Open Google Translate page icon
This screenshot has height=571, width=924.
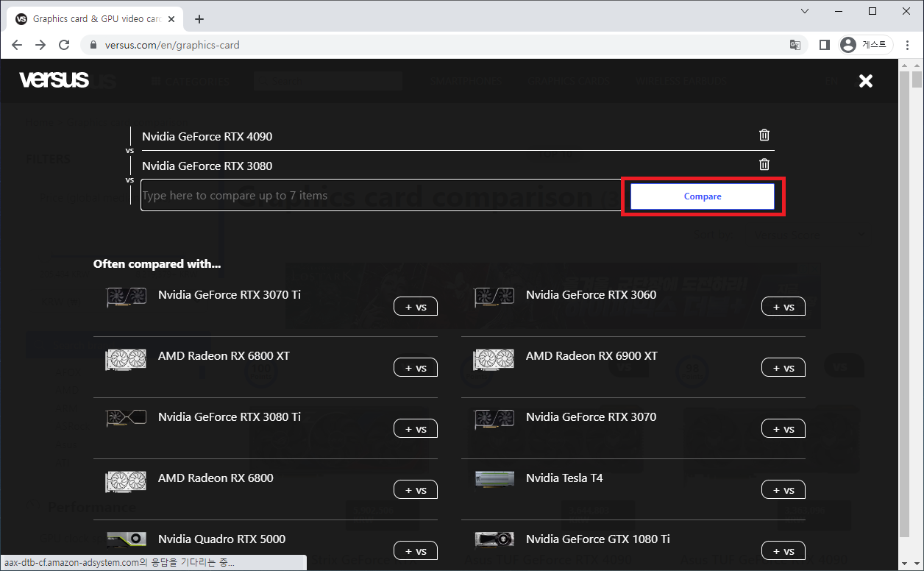coord(795,45)
